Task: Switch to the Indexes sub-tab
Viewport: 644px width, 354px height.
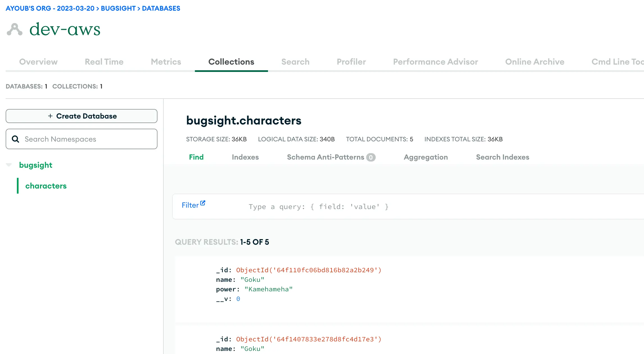Action: (245, 157)
